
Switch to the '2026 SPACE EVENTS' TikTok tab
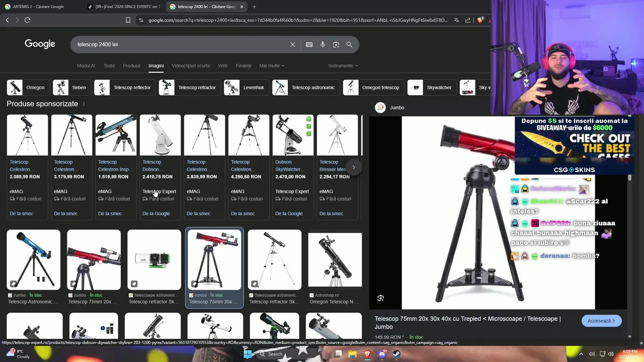tap(123, 7)
